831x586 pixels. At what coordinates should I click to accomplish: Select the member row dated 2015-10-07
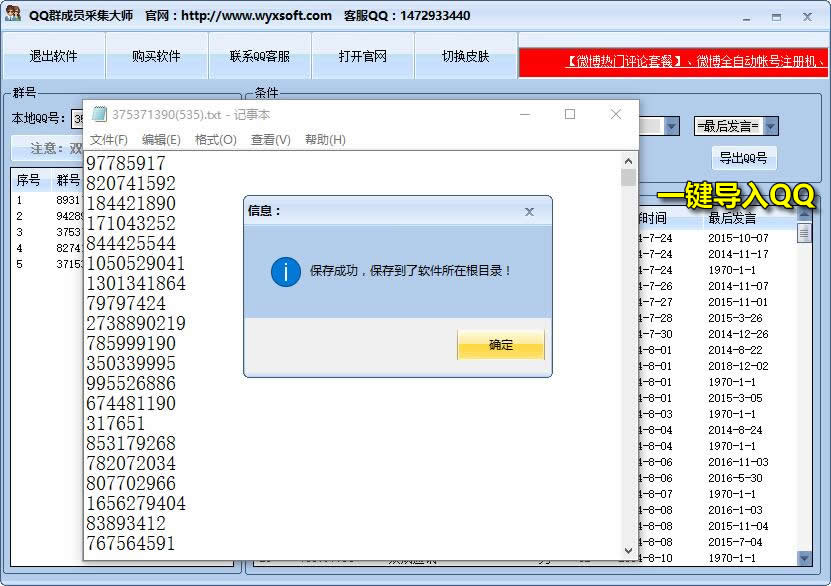pyautogui.click(x=717, y=238)
